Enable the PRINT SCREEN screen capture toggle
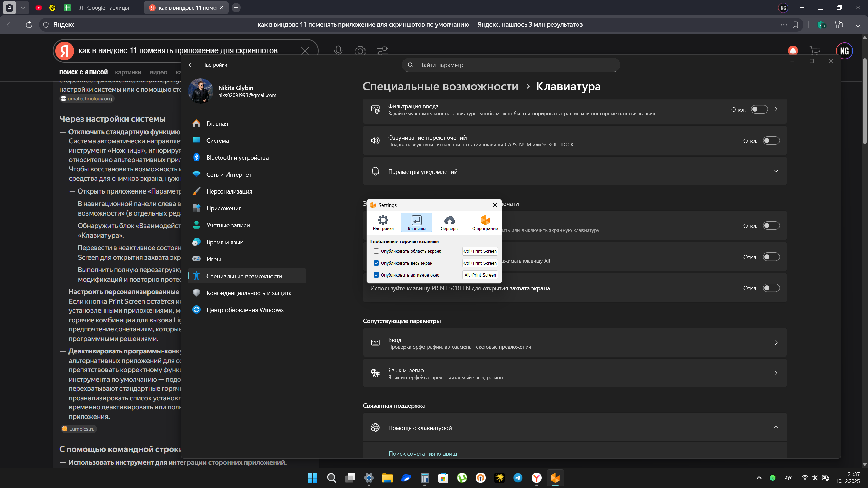 [x=771, y=288]
